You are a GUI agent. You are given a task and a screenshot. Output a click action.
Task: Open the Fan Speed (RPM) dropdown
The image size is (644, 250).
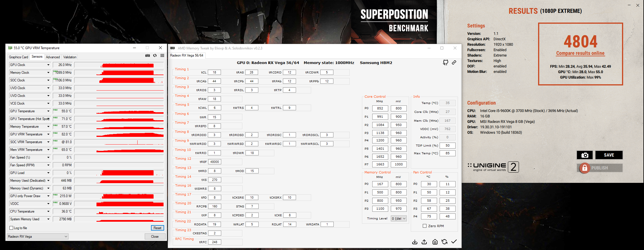pos(48,165)
